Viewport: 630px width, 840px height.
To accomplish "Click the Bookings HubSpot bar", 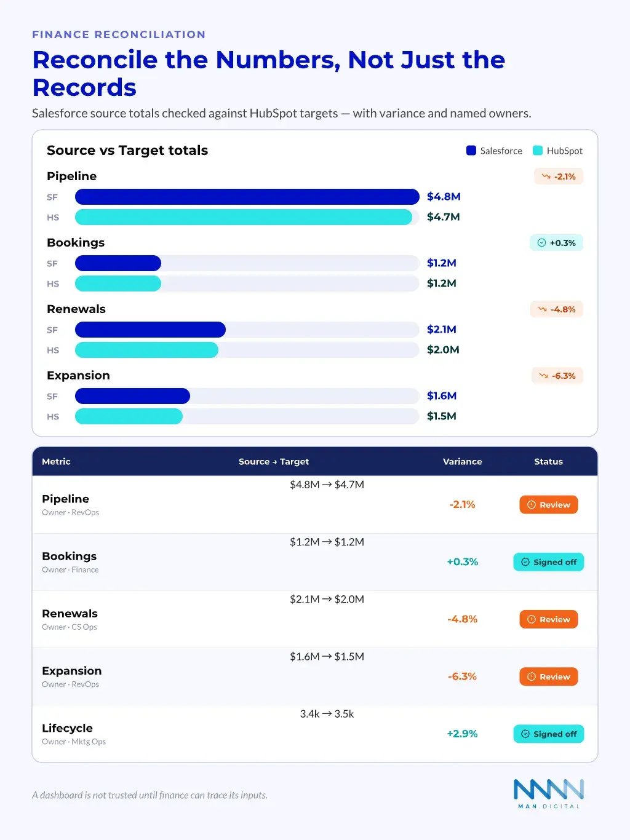I will click(118, 283).
